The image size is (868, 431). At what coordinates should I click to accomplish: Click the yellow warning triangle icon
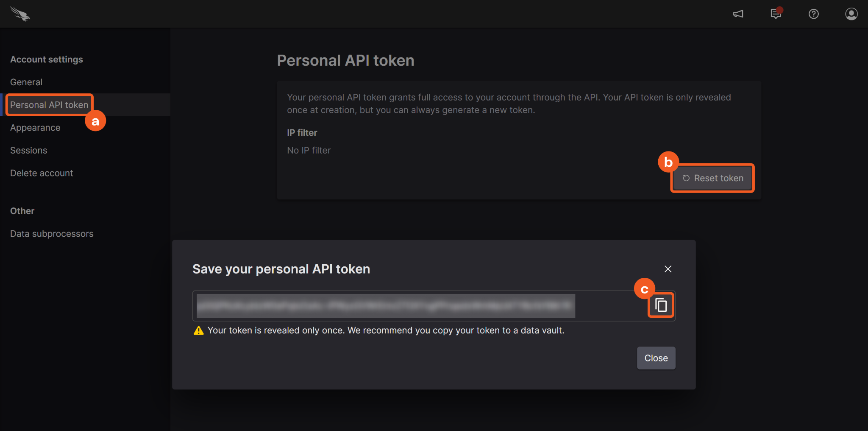(x=198, y=330)
